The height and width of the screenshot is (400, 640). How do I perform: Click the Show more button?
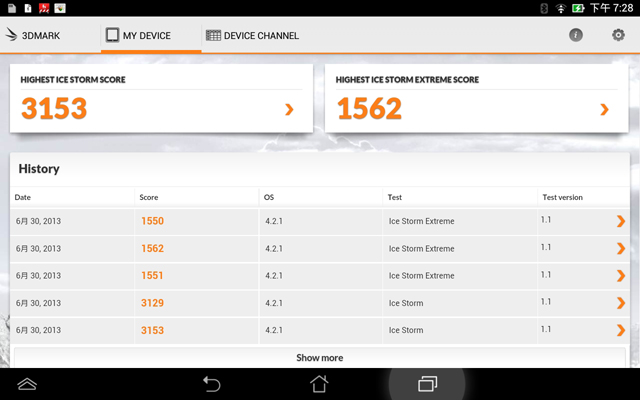pyautogui.click(x=320, y=358)
